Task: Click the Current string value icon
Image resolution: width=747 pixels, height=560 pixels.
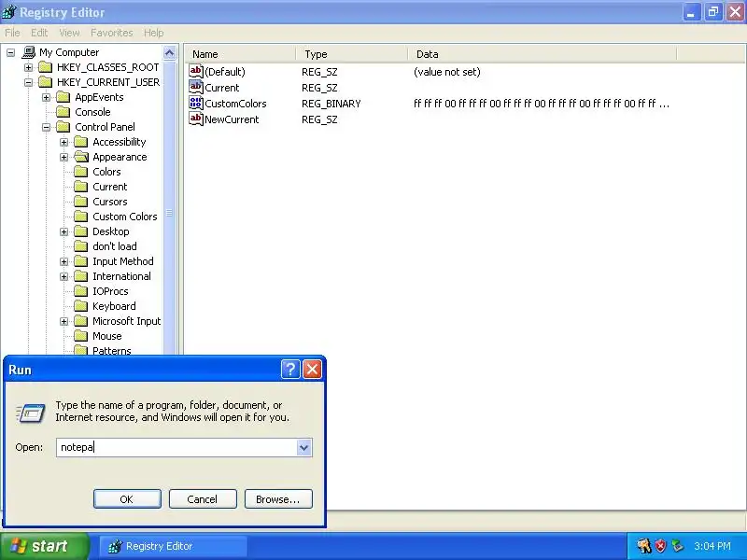Action: pos(196,87)
